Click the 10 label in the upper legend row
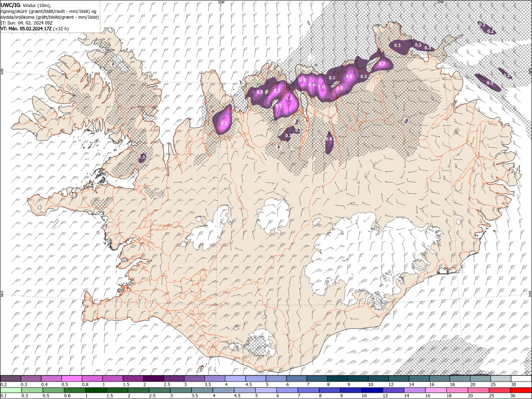The image size is (532, 399). tap(371, 384)
